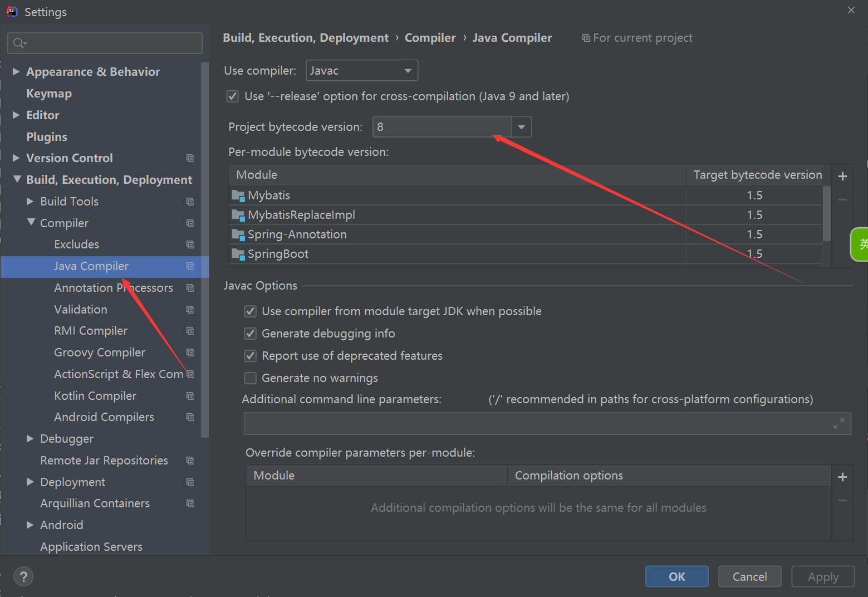Click the Spring-Annotation module folder icon

pyautogui.click(x=238, y=234)
